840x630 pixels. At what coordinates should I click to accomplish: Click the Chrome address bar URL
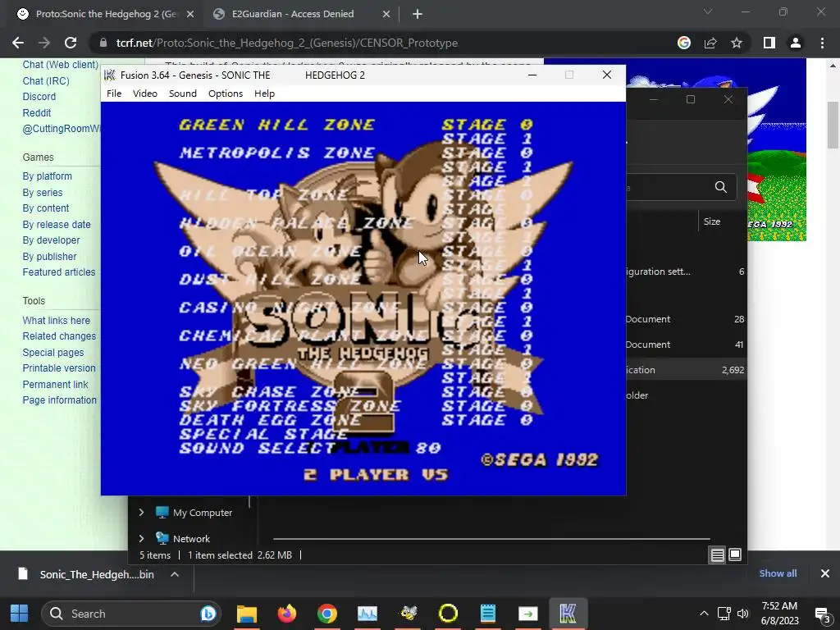pos(286,43)
